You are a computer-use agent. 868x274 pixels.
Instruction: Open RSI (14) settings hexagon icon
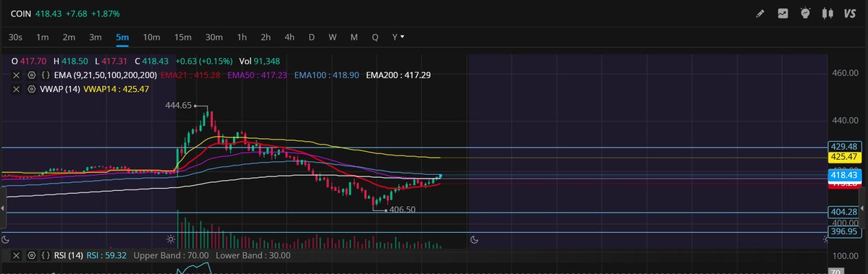click(x=32, y=255)
